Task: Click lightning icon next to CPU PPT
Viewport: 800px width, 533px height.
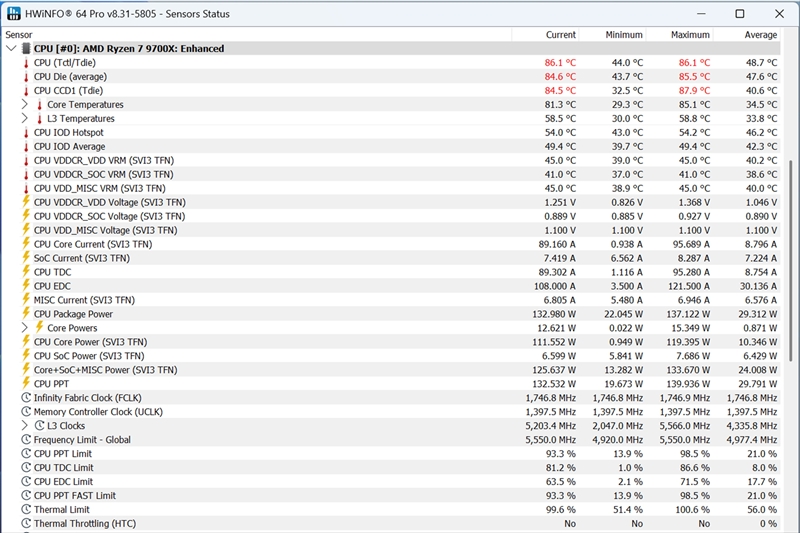Action: pyautogui.click(x=26, y=384)
